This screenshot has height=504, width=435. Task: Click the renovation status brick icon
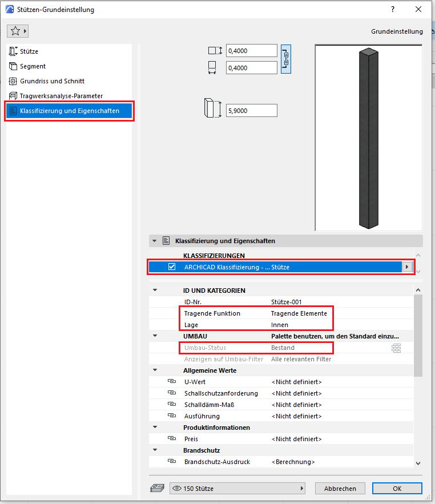tap(396, 348)
